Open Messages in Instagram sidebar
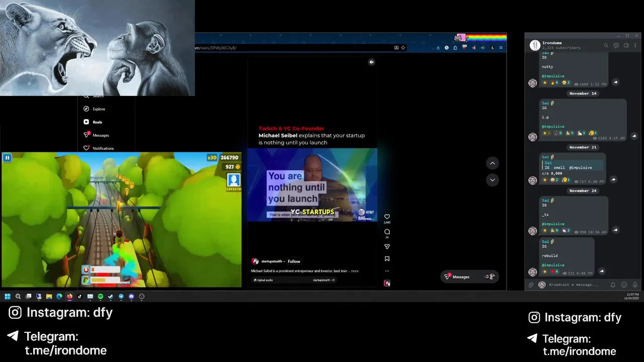 [x=96, y=135]
